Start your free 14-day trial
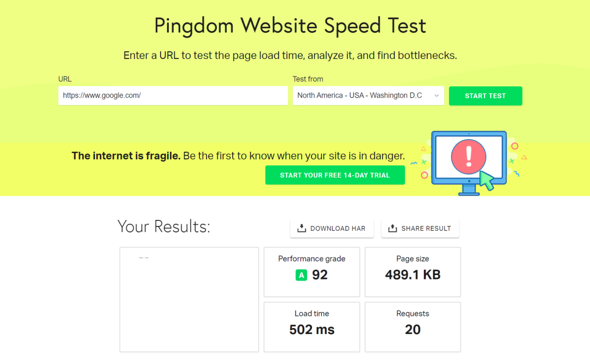590x364 pixels. [x=335, y=175]
